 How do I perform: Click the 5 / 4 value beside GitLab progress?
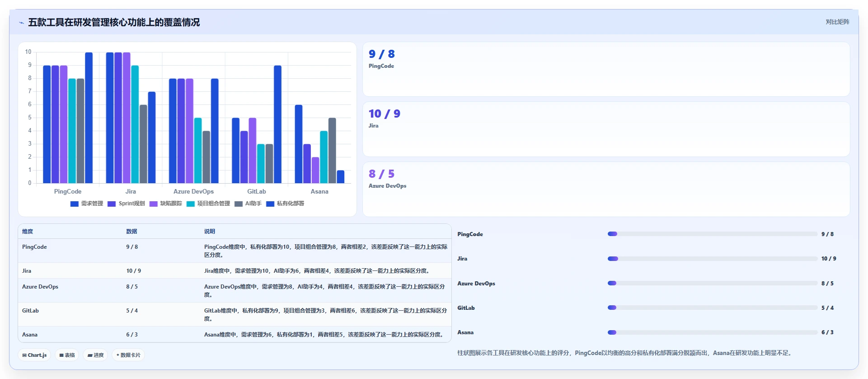[827, 308]
